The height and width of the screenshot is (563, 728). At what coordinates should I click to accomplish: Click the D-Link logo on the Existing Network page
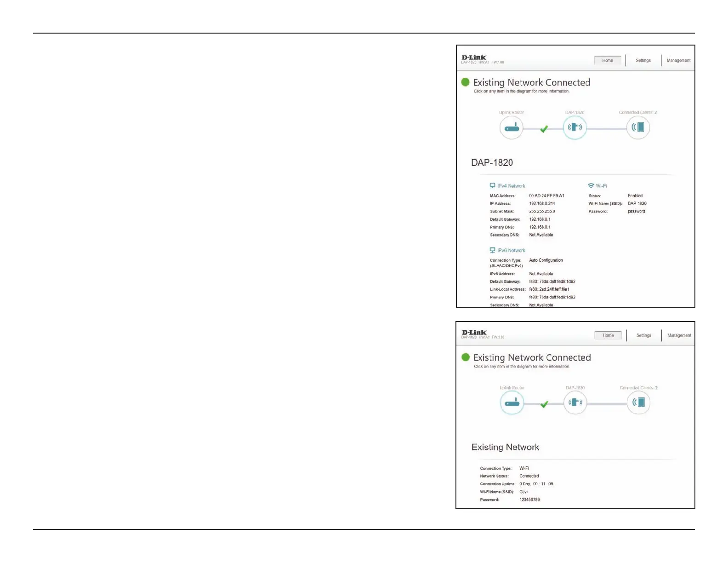click(x=474, y=333)
